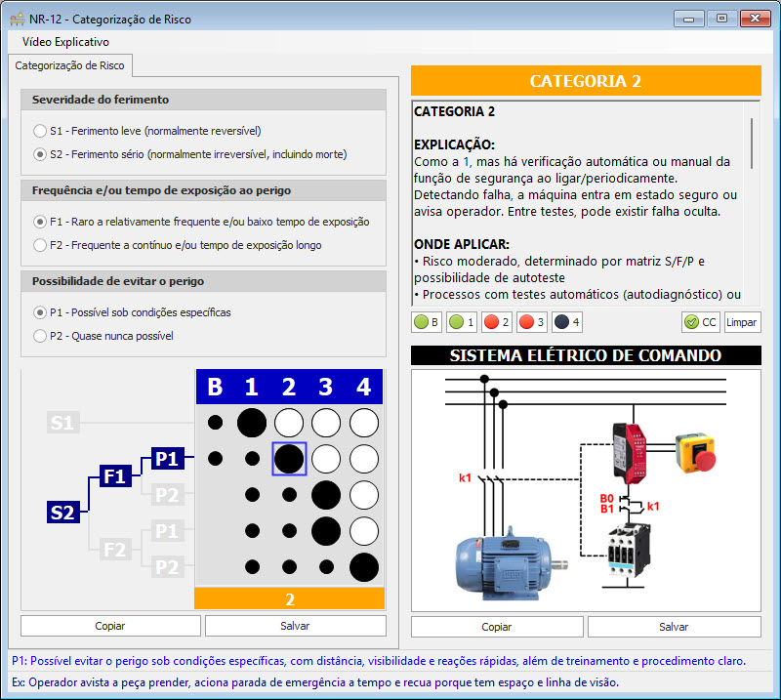Image resolution: width=781 pixels, height=700 pixels.
Task: Click Copiar under the risk graph
Action: [x=110, y=626]
